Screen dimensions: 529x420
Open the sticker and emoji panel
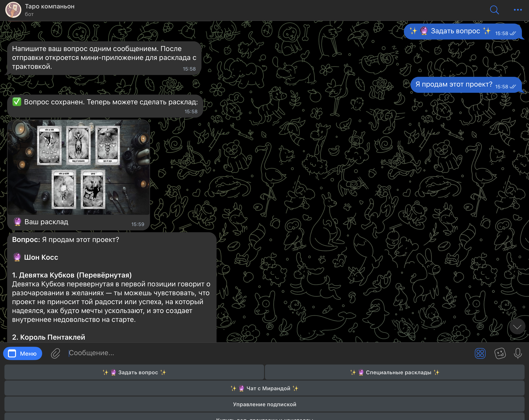pyautogui.click(x=500, y=353)
